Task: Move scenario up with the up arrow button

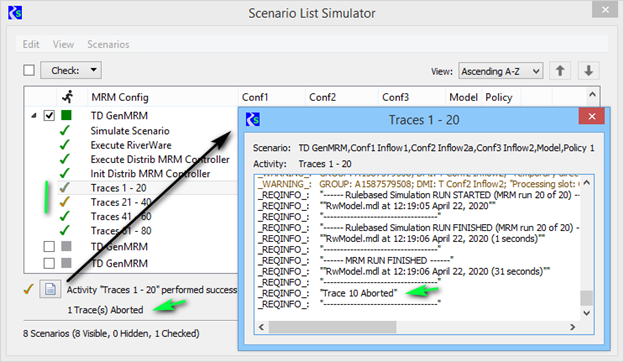Action: [560, 71]
